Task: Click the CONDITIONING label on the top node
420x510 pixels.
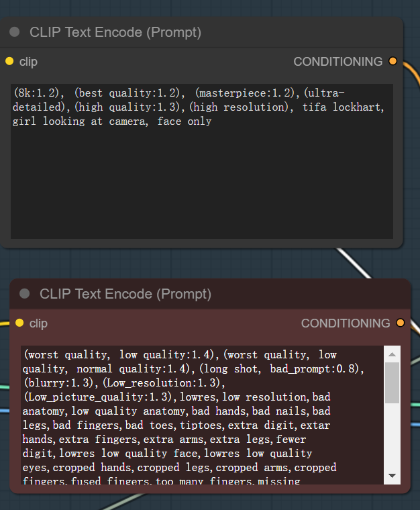Action: point(337,62)
